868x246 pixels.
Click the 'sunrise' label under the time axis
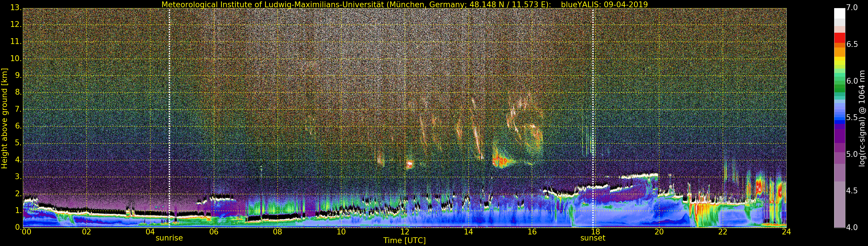(x=169, y=238)
